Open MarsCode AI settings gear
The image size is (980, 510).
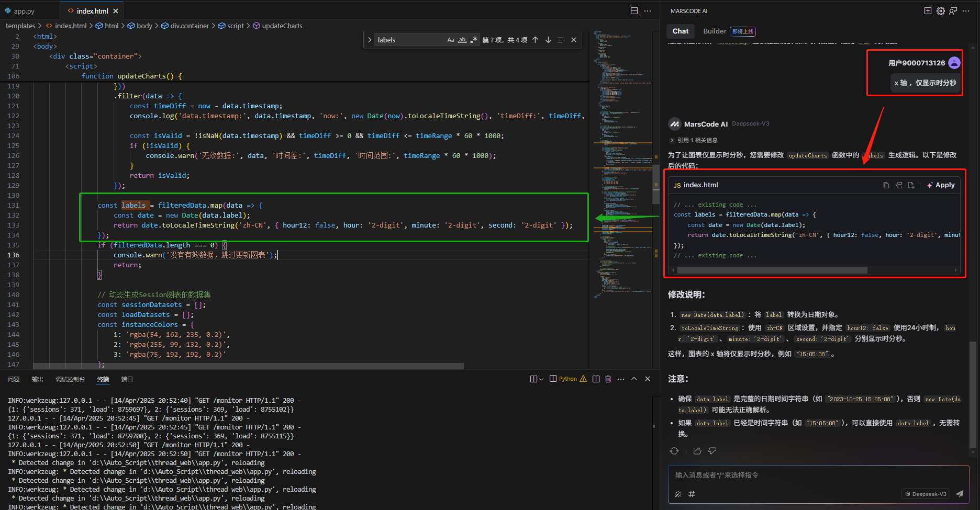pyautogui.click(x=941, y=11)
